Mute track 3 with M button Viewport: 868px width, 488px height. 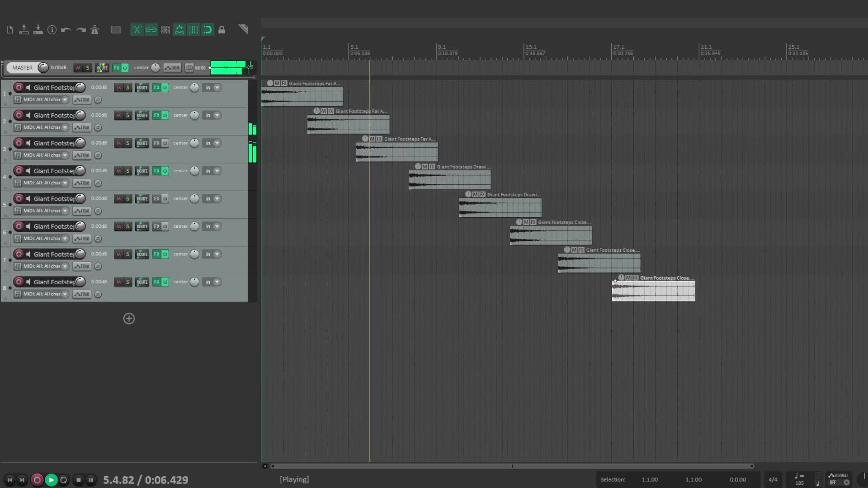118,143
